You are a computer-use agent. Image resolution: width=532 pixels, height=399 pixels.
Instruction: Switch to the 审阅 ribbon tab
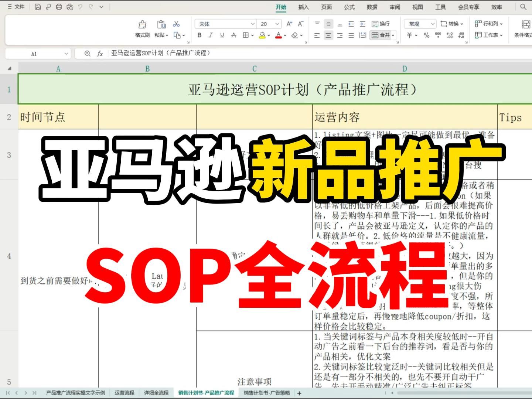point(395,7)
